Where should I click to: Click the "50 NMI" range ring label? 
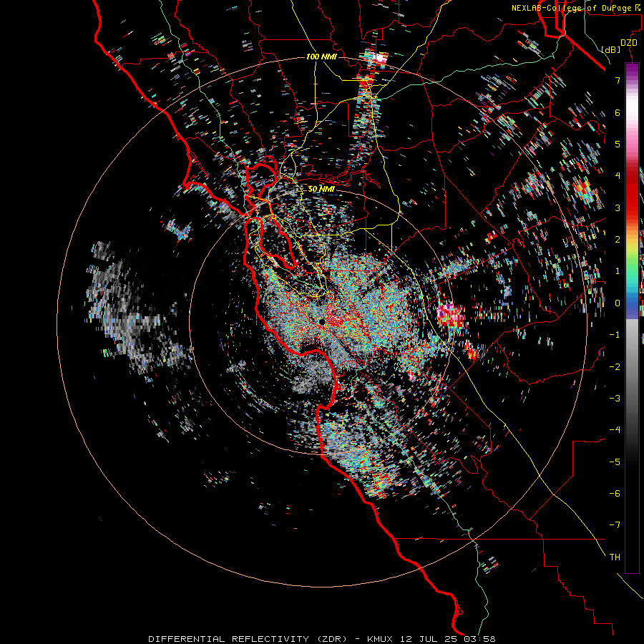click(321, 189)
